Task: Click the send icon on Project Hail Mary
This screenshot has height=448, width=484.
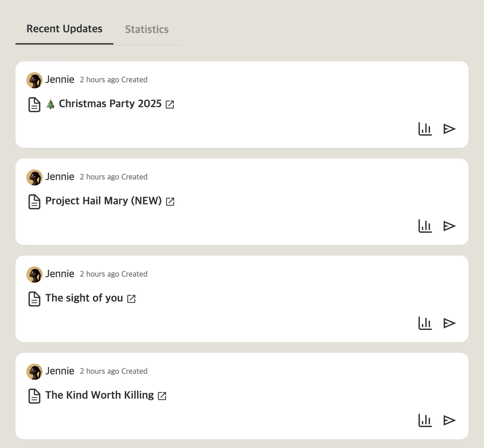Action: [449, 226]
